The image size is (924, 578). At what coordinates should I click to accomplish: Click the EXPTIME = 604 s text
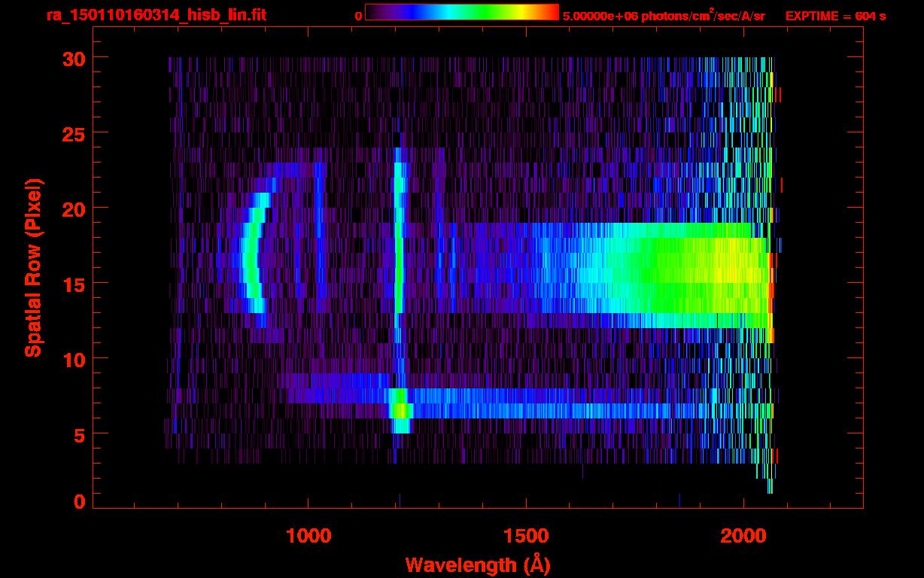click(x=835, y=16)
